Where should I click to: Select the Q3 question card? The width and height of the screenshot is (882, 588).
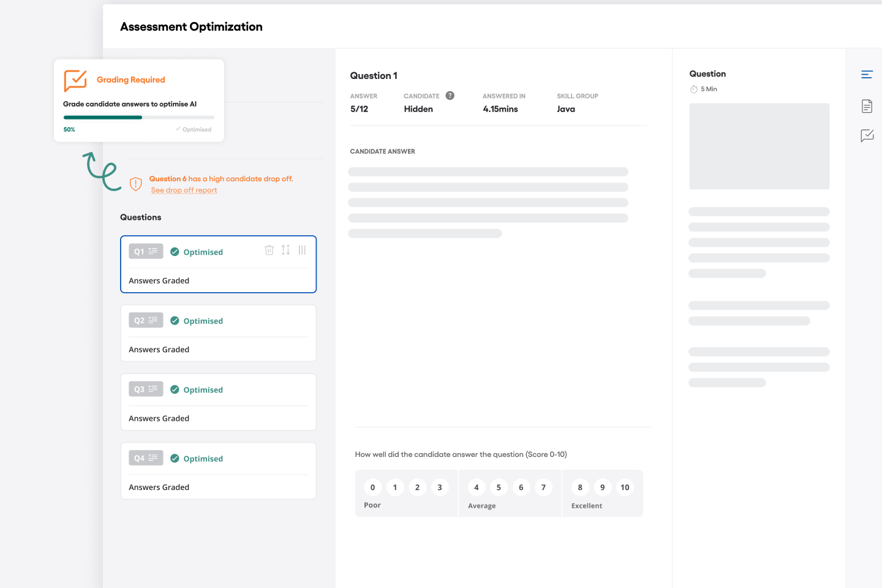pyautogui.click(x=218, y=402)
